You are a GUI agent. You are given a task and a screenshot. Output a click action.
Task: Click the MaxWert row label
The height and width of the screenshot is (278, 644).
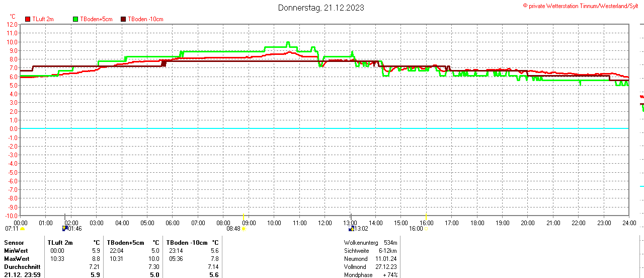point(16,258)
